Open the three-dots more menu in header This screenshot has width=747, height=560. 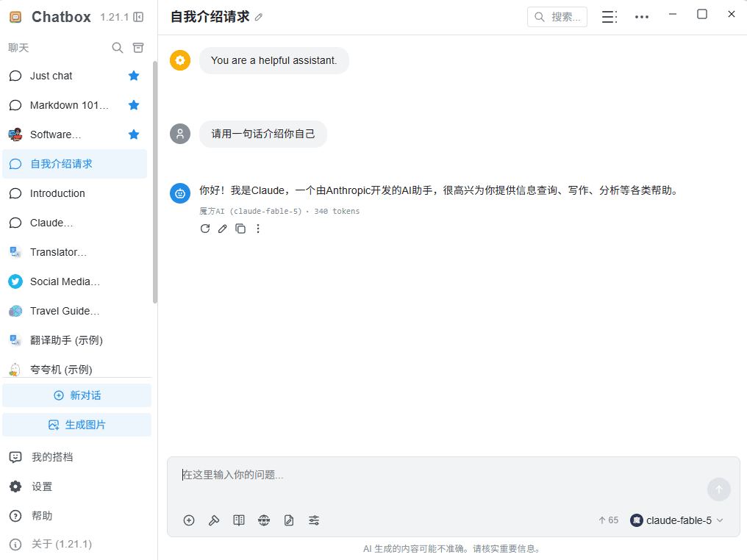click(642, 17)
